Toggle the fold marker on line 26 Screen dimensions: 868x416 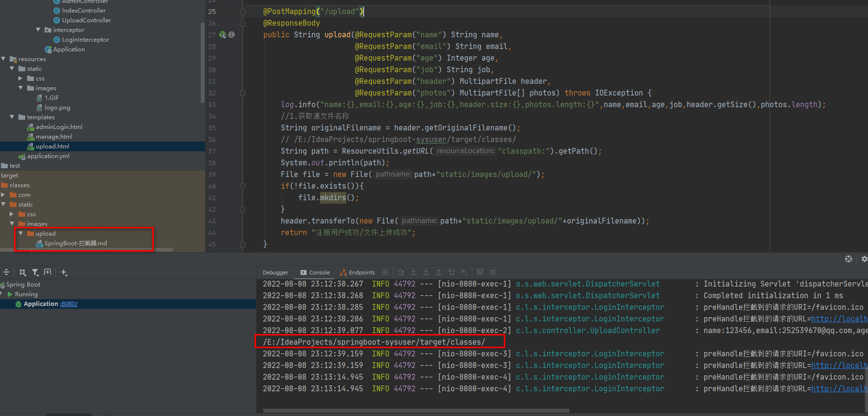tap(242, 23)
